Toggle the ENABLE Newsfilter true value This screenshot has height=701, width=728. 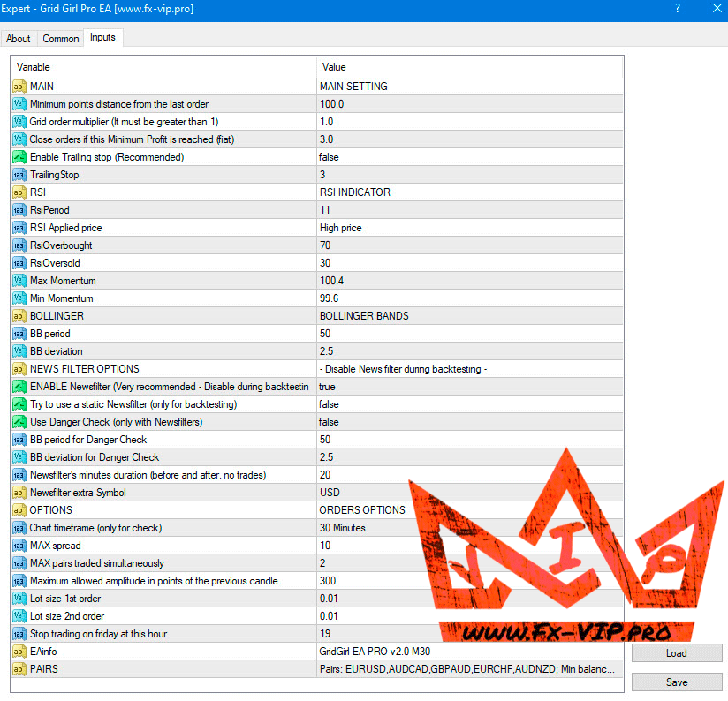pos(468,387)
